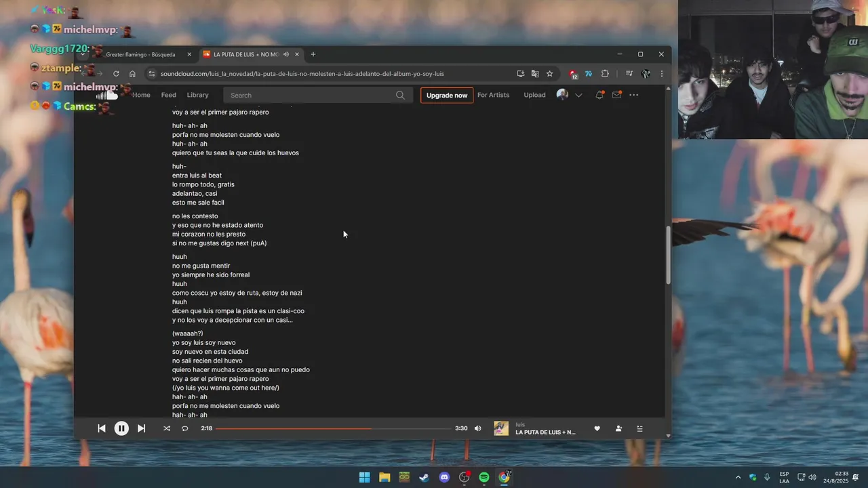Toggle shuffle in the player bar
The height and width of the screenshot is (488, 868).
point(167,428)
